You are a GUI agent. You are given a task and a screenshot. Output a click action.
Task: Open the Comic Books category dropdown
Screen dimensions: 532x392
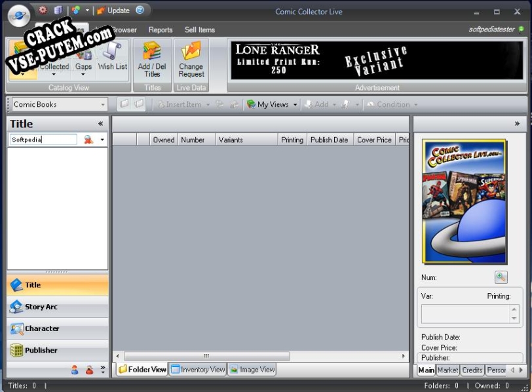click(60, 104)
